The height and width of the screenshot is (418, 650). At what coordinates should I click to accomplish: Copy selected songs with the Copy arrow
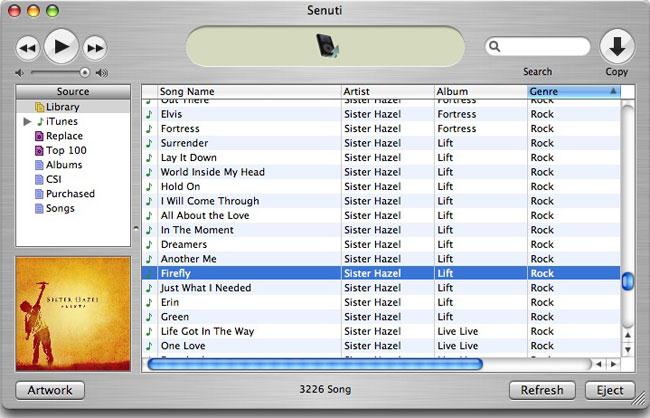[617, 46]
